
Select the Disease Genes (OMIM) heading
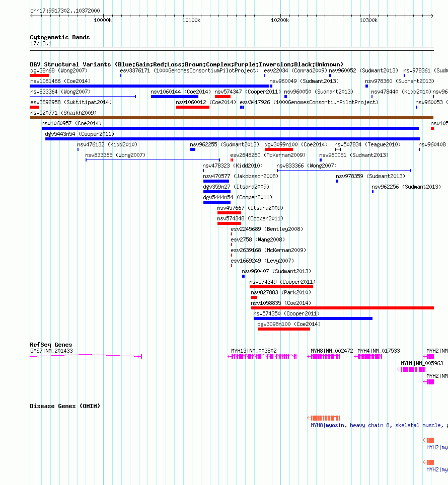point(65,406)
